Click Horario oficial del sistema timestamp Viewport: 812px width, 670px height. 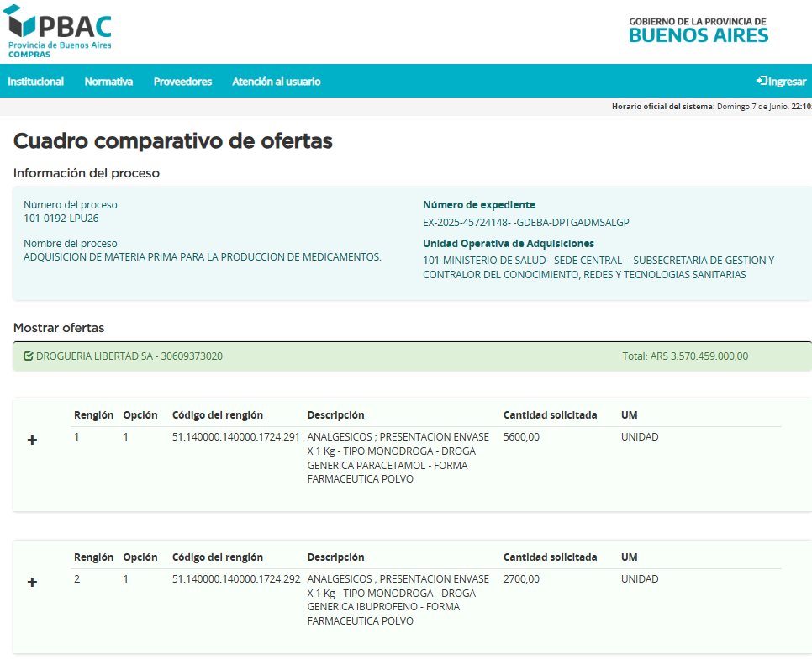[711, 107]
